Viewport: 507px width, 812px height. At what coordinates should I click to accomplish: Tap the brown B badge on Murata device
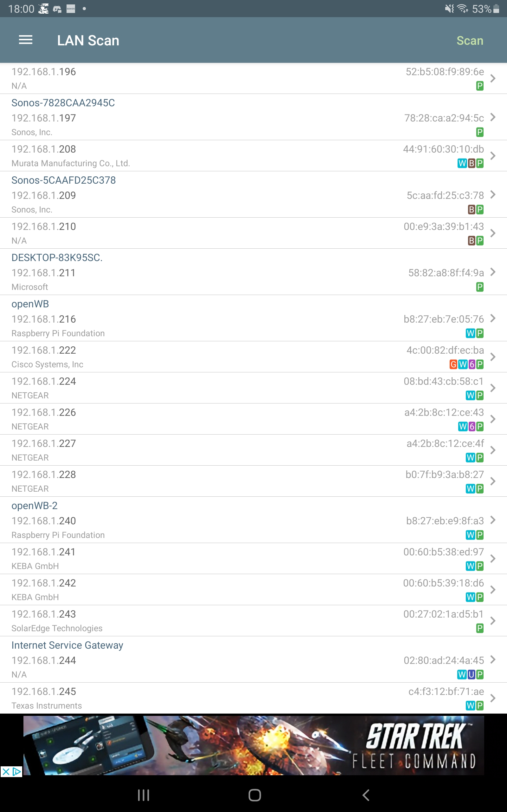click(472, 163)
